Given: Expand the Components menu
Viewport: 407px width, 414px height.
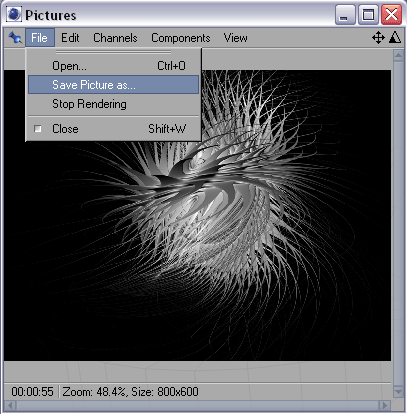Looking at the screenshot, I should tap(180, 38).
